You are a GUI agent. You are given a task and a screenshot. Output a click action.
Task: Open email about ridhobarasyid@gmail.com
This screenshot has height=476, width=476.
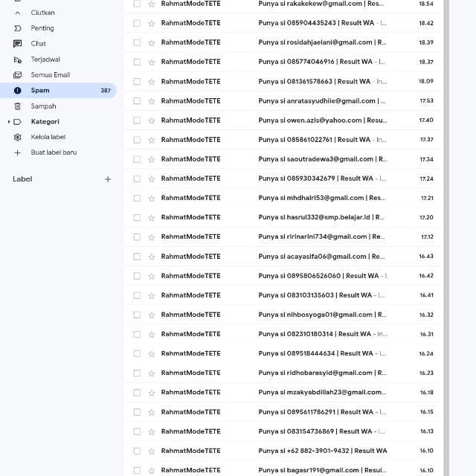tap(321, 373)
